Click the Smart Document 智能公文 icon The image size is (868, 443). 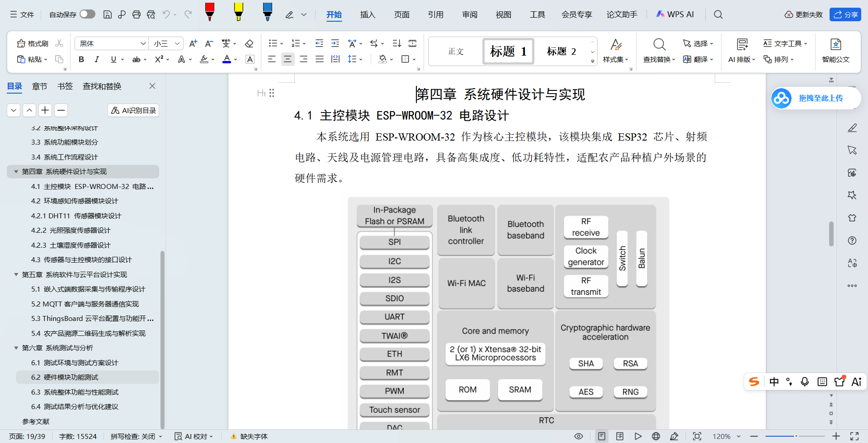pos(835,50)
